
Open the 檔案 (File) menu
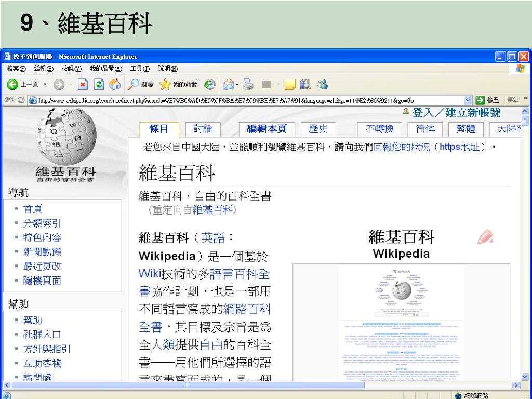tap(16, 69)
